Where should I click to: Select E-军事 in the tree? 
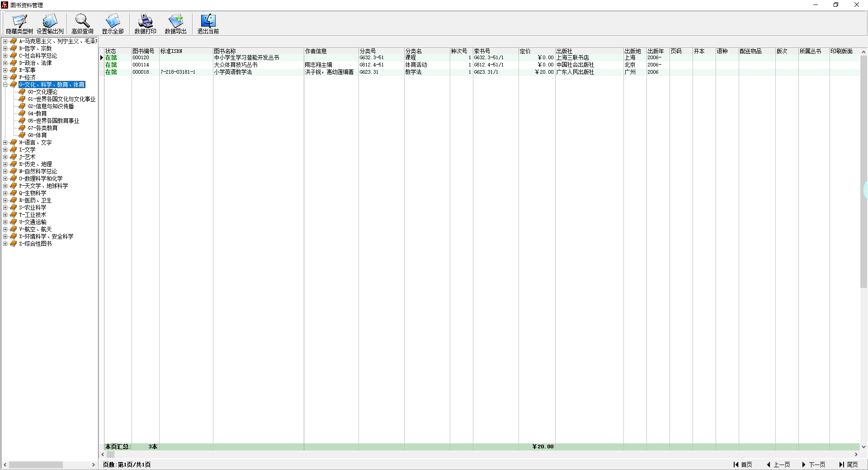[27, 70]
